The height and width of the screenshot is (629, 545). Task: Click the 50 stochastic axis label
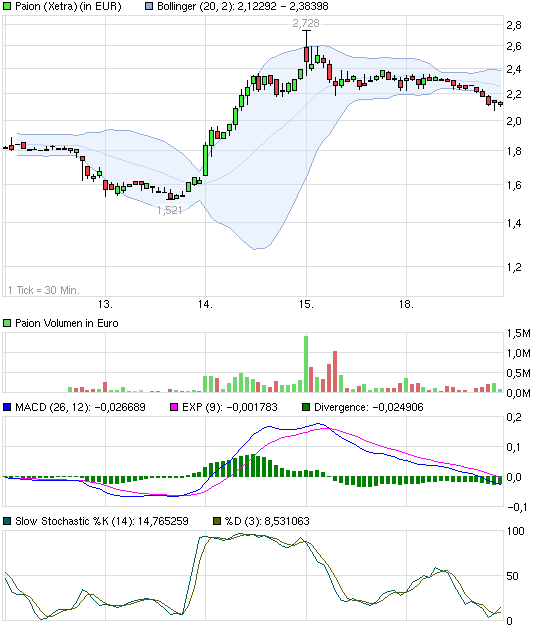(x=513, y=576)
